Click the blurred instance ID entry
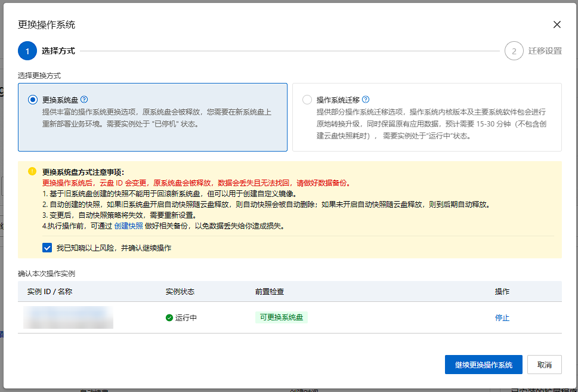 (x=68, y=317)
